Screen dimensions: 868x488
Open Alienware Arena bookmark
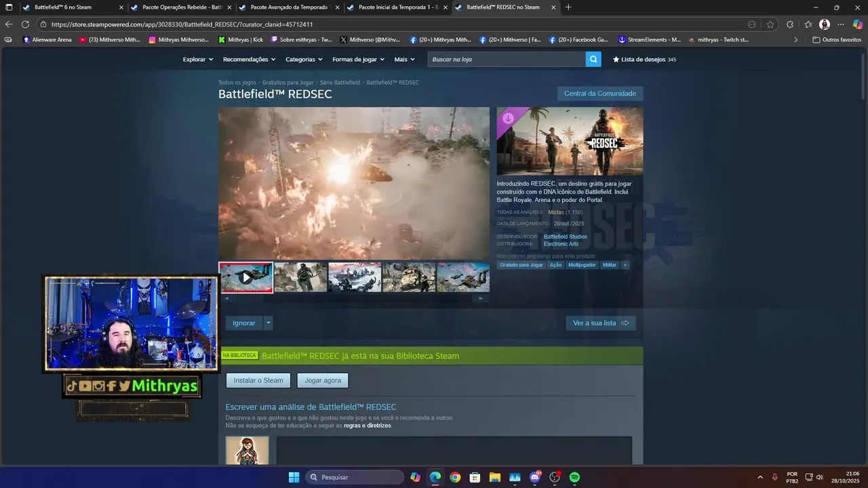47,39
